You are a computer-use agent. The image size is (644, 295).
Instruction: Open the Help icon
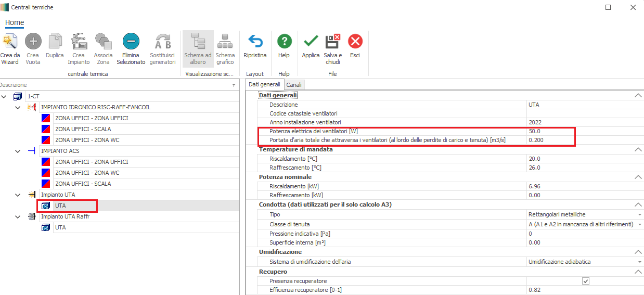click(x=284, y=42)
